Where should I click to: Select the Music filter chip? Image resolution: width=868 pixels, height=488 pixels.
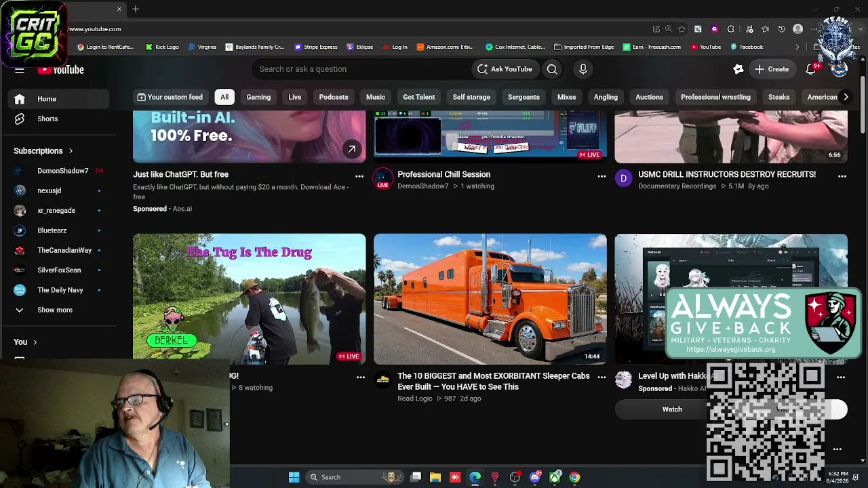point(376,97)
